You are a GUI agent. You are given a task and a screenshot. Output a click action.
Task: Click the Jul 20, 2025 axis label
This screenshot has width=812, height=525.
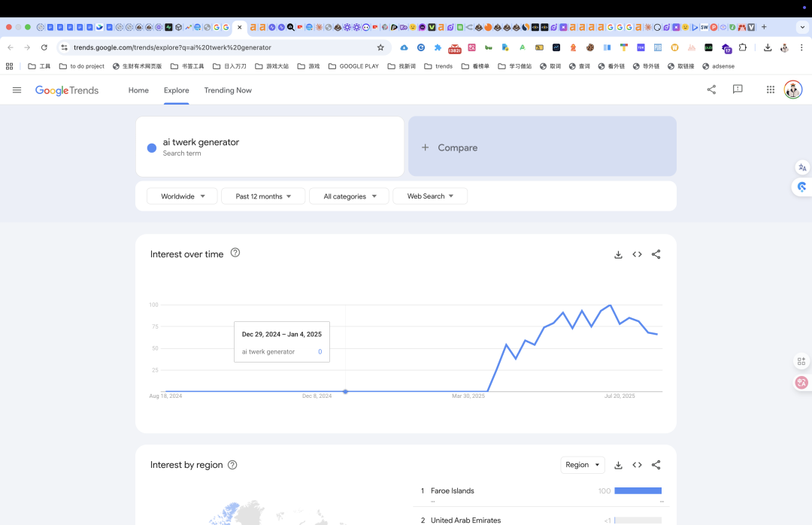click(x=620, y=396)
